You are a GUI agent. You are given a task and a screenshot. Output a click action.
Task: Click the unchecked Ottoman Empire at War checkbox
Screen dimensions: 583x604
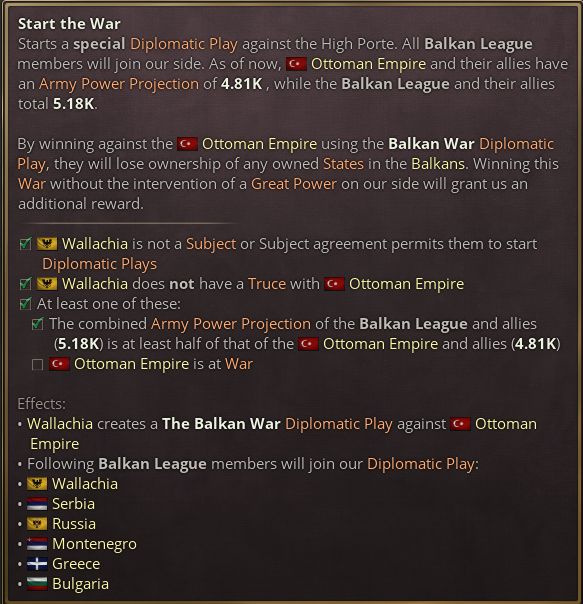[x=37, y=364]
